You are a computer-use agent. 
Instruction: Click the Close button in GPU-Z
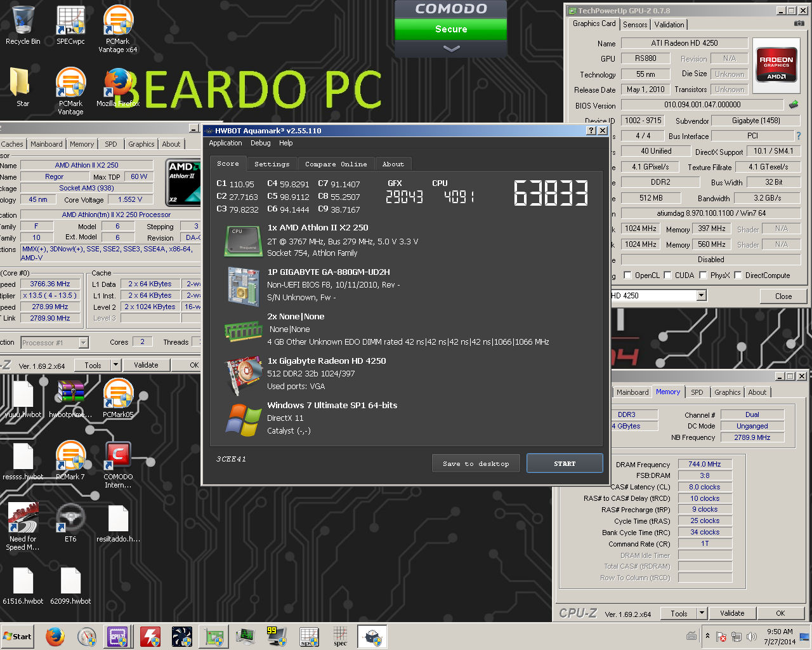coord(783,296)
